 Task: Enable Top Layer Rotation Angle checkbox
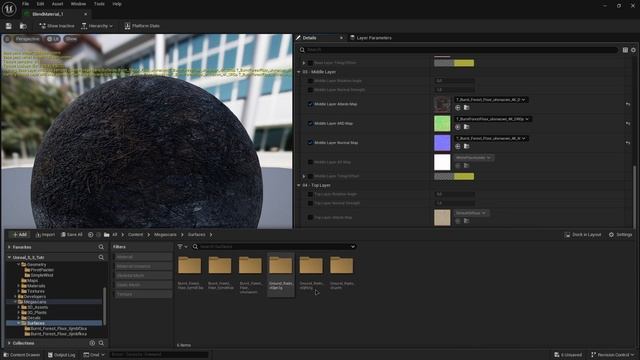310,194
